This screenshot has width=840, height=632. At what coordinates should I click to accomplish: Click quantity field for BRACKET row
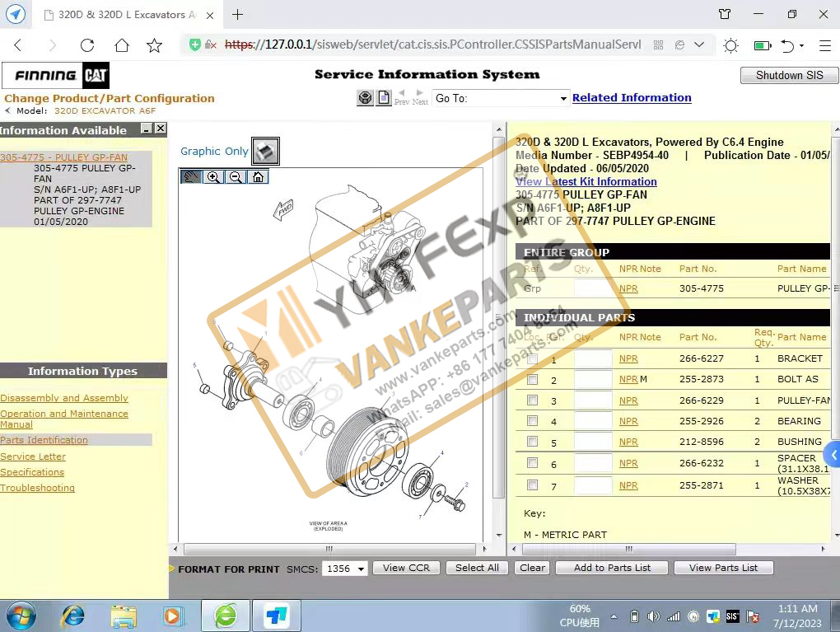593,358
